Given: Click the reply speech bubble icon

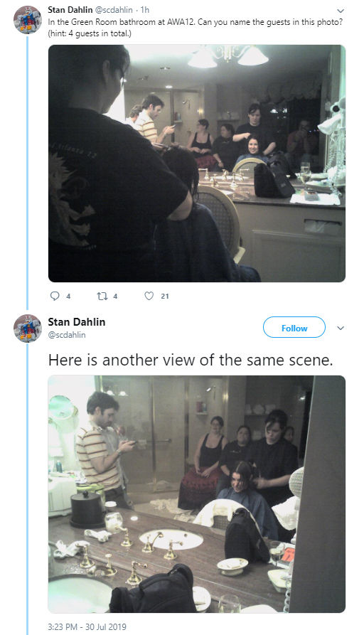Looking at the screenshot, I should pyautogui.click(x=55, y=296).
